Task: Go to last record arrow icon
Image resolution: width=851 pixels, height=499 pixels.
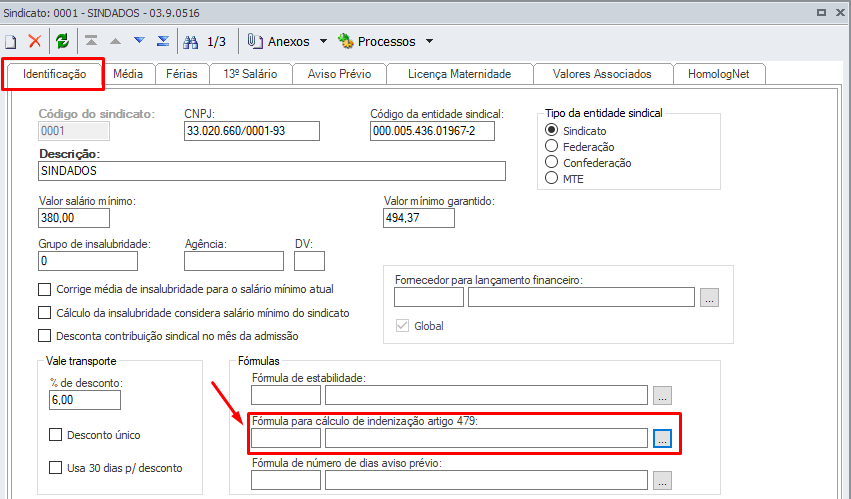Action: click(x=163, y=41)
